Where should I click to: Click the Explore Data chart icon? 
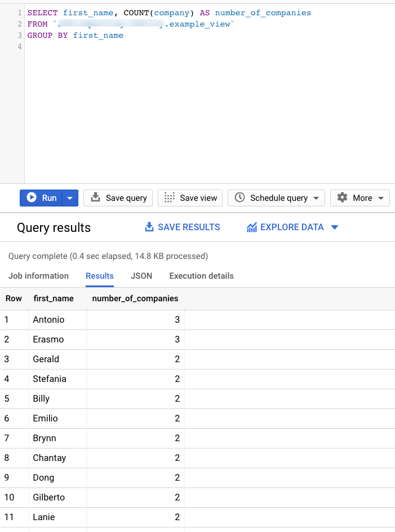pyautogui.click(x=252, y=227)
